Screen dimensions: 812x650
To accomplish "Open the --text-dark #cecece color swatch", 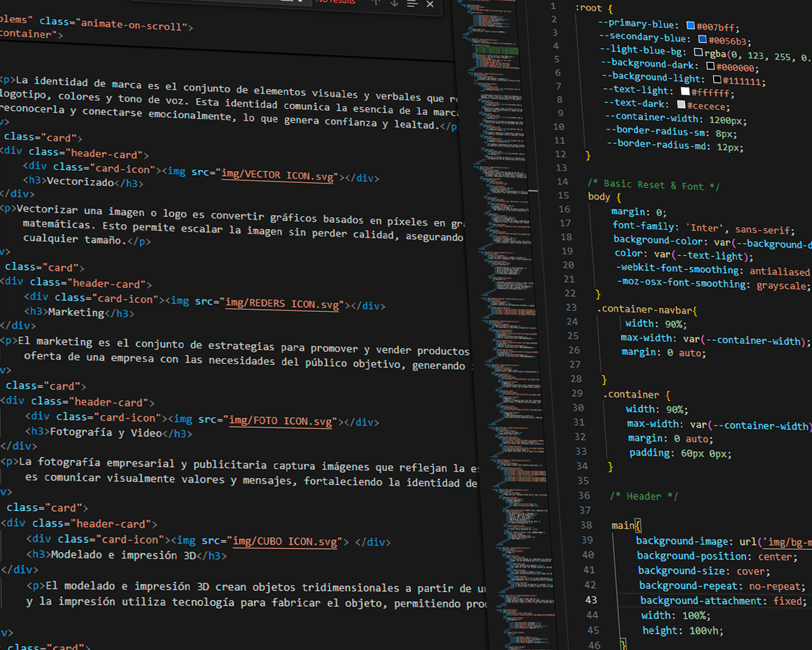I will 681,104.
